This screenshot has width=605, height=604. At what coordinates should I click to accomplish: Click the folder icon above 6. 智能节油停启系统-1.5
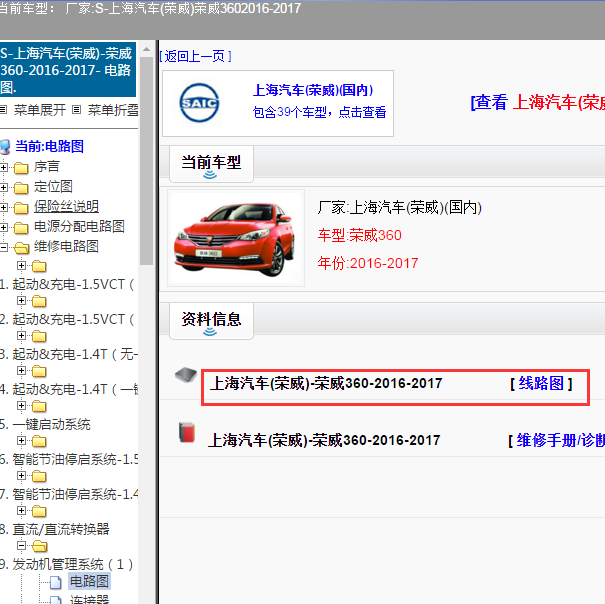point(39,442)
